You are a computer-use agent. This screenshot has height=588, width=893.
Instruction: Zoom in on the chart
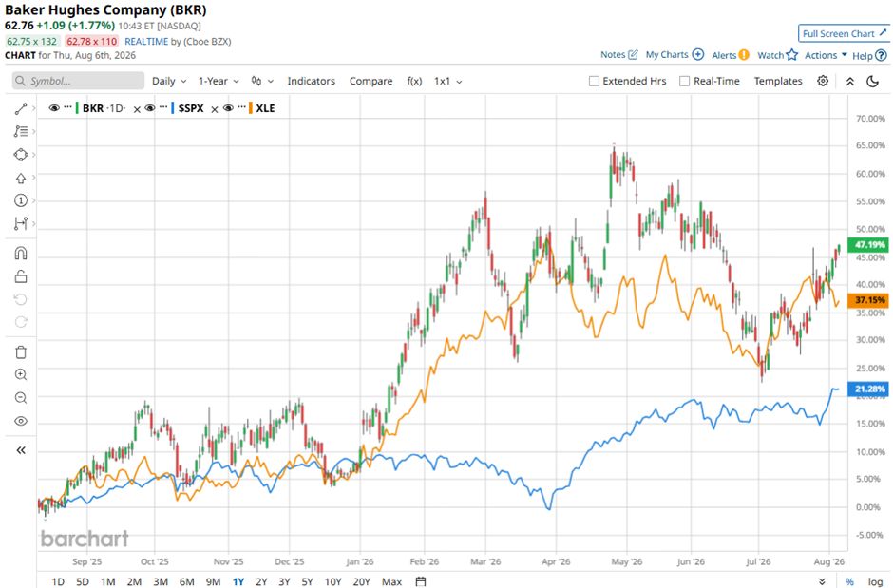[x=21, y=374]
